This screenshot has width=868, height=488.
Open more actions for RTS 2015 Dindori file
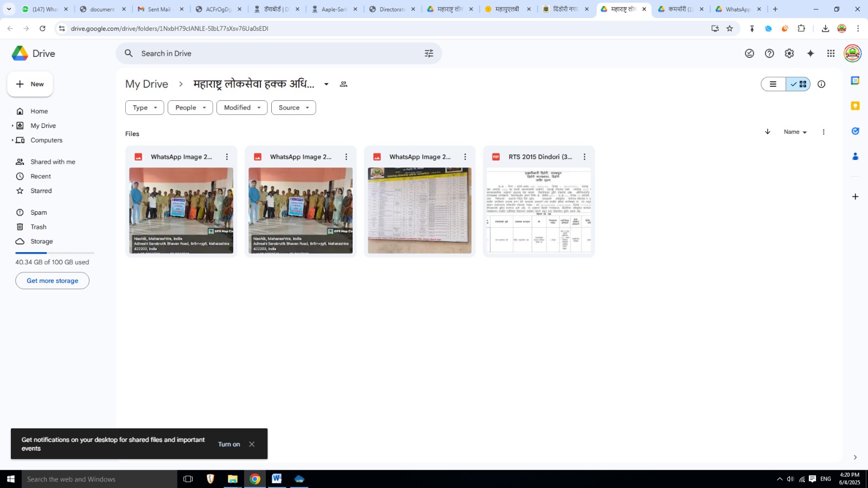pos(584,157)
